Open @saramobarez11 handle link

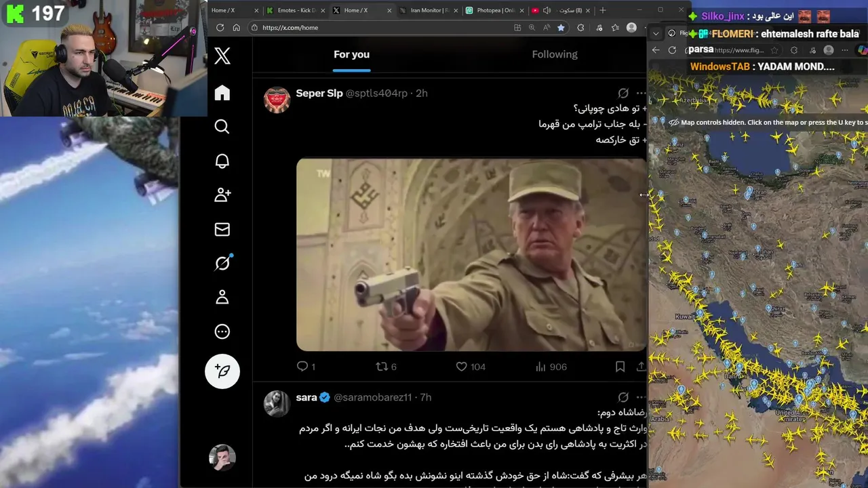tap(372, 397)
